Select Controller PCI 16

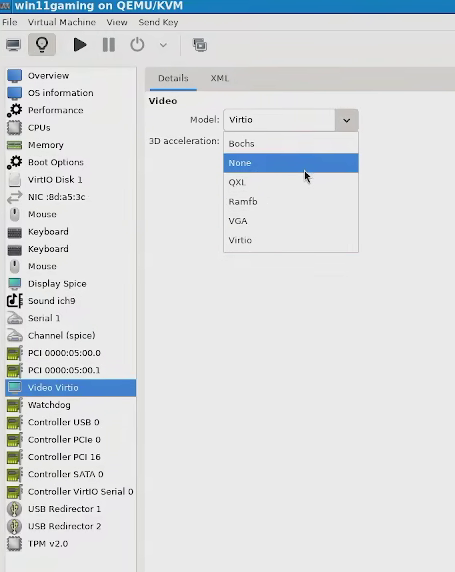point(71,457)
